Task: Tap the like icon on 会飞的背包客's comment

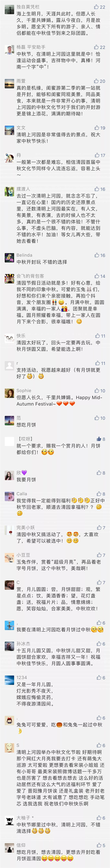Action: click(x=97, y=276)
